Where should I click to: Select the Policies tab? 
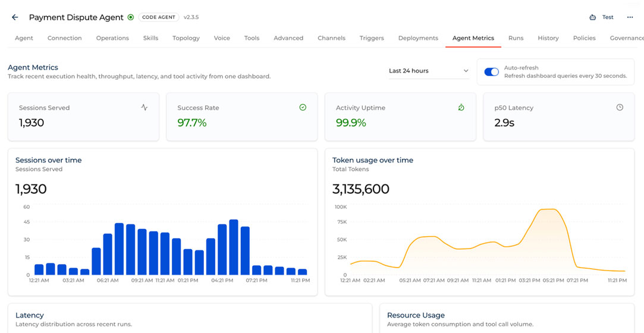584,38
